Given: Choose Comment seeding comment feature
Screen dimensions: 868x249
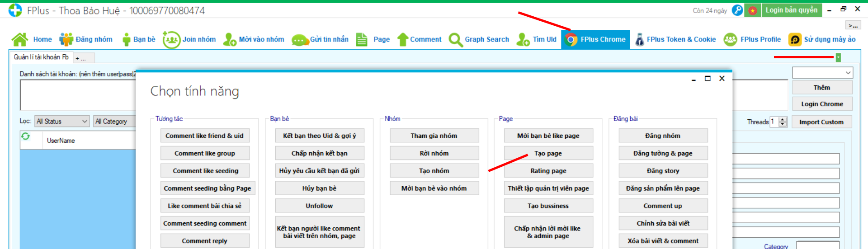Looking at the screenshot, I should click(x=205, y=223).
